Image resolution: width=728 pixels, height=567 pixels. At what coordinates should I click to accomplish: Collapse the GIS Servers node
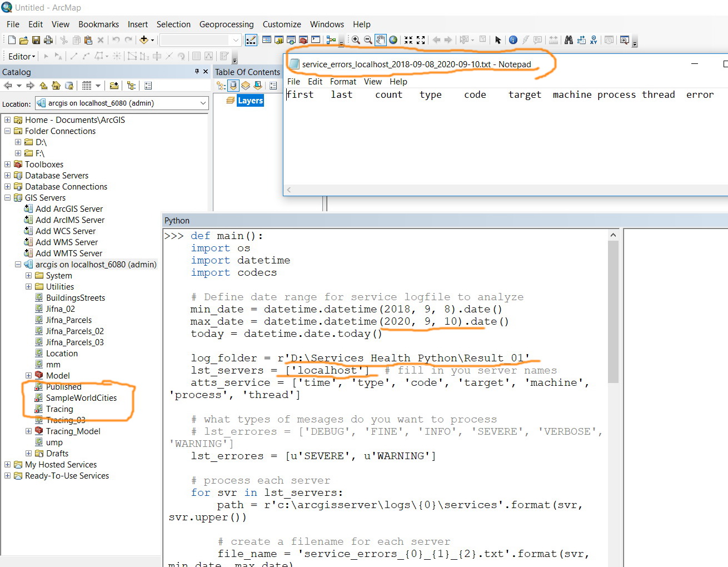coord(7,197)
